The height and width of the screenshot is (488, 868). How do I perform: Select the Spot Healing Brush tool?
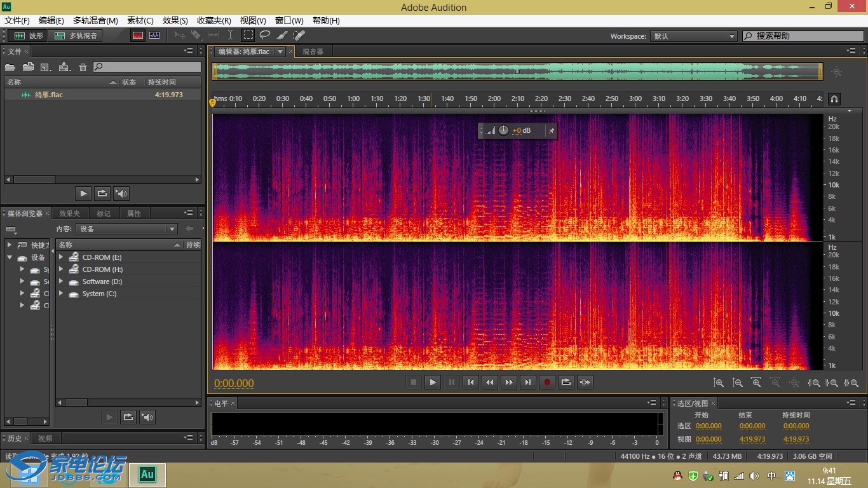[x=299, y=36]
